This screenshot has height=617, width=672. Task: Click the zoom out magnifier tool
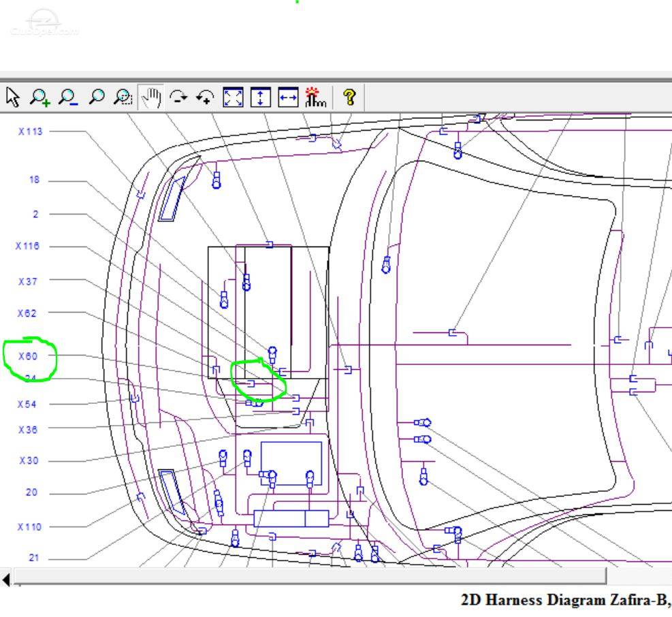[68, 97]
